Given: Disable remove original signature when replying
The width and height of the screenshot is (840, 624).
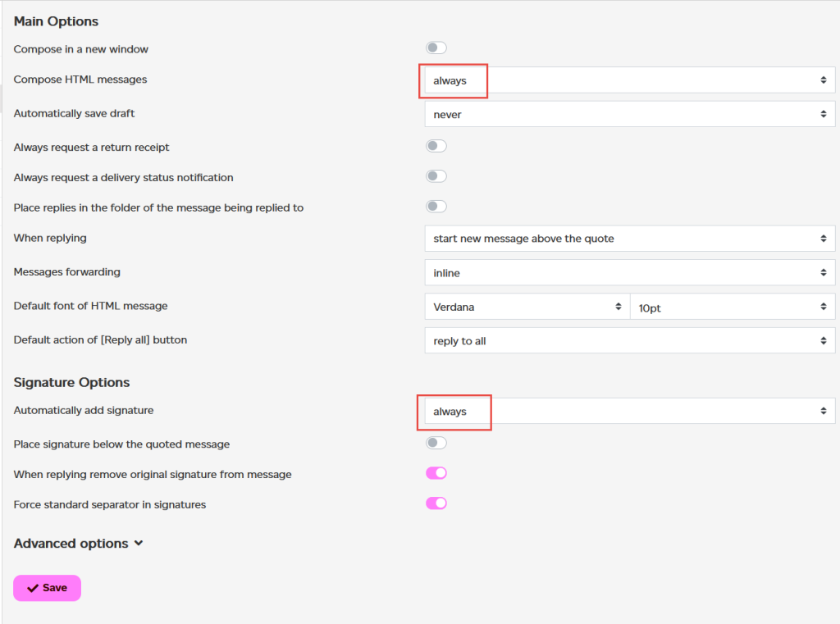Looking at the screenshot, I should (x=436, y=473).
